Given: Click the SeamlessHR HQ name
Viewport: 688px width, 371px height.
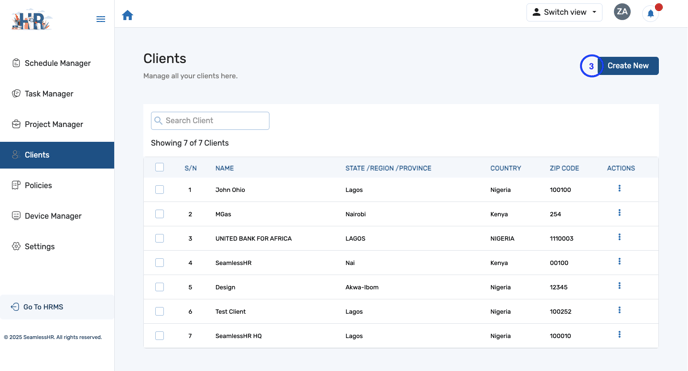Looking at the screenshot, I should 238,336.
